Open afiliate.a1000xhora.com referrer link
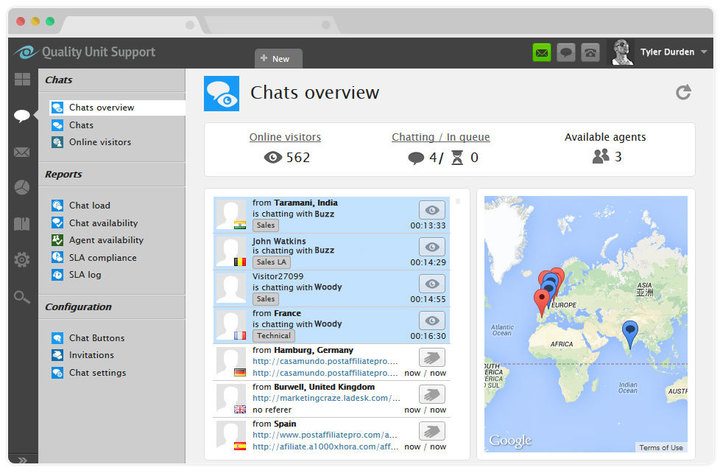The image size is (720, 473). 325,446
